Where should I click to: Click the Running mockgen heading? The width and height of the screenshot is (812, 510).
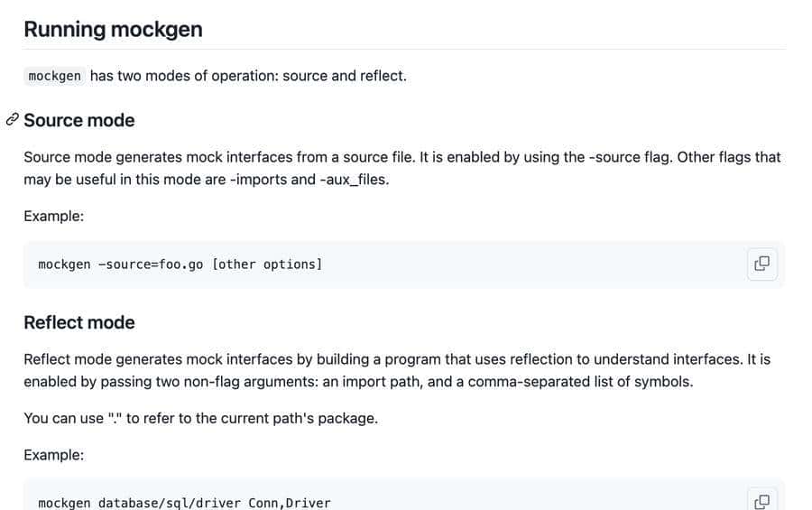[113, 29]
